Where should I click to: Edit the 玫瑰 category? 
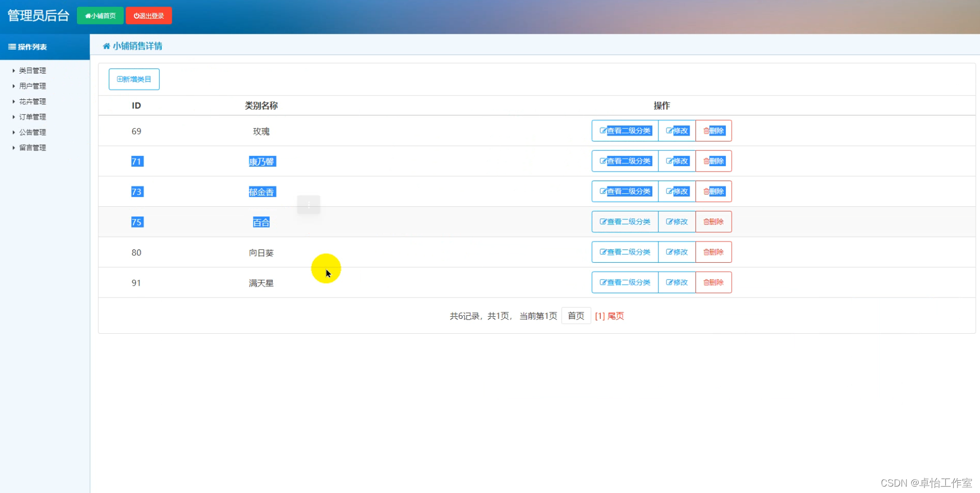(677, 131)
